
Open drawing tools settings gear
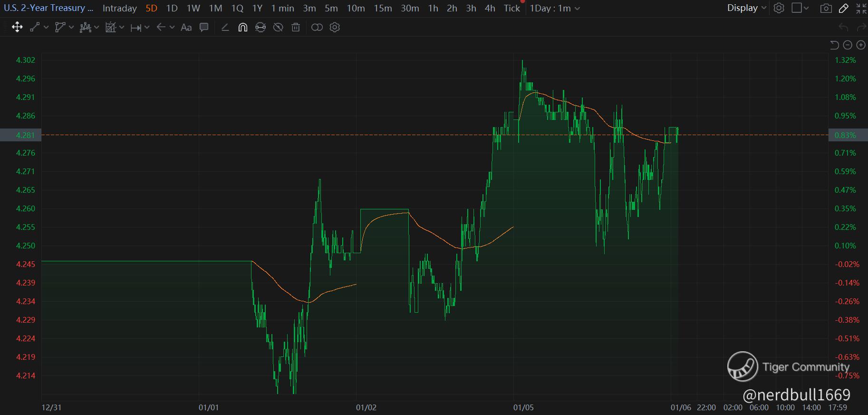(335, 27)
